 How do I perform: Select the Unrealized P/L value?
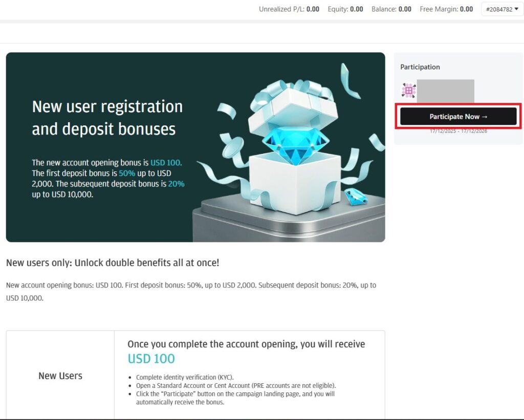313,9
